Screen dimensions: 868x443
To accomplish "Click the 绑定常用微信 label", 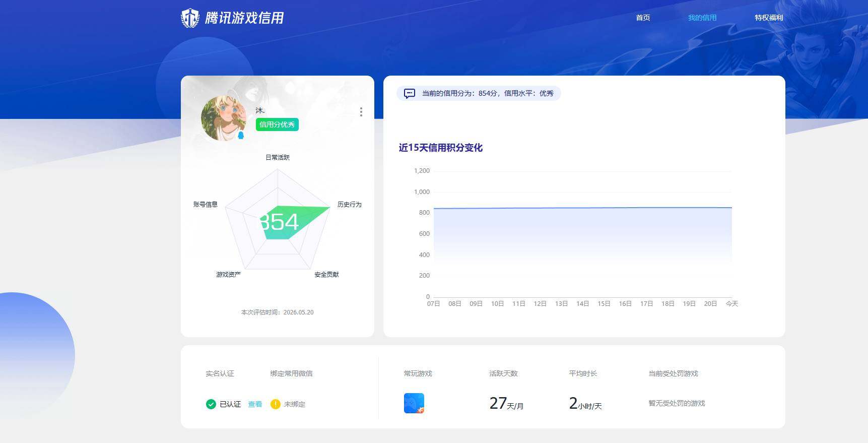I will [x=291, y=373].
